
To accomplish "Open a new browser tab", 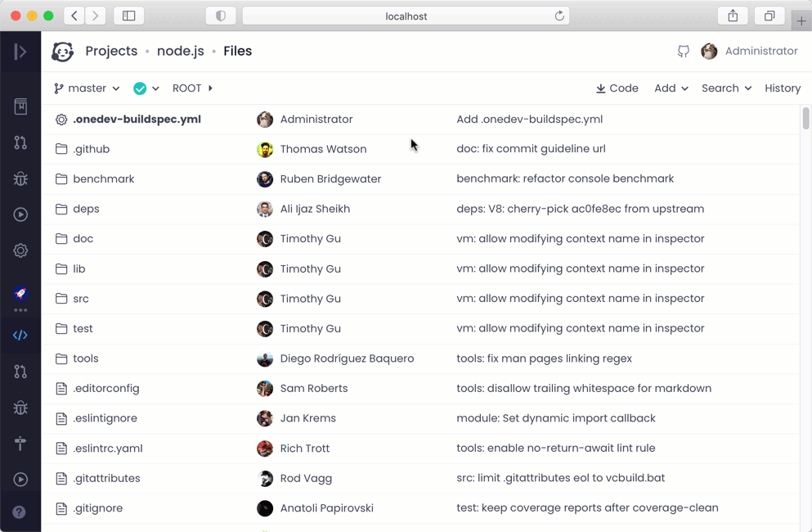I will pos(801,21).
